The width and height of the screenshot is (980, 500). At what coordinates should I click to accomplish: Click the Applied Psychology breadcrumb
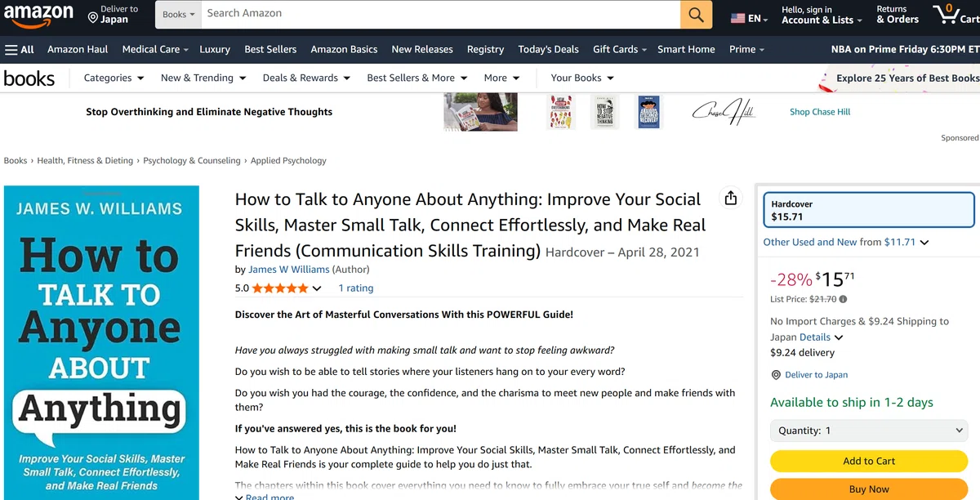click(x=288, y=161)
